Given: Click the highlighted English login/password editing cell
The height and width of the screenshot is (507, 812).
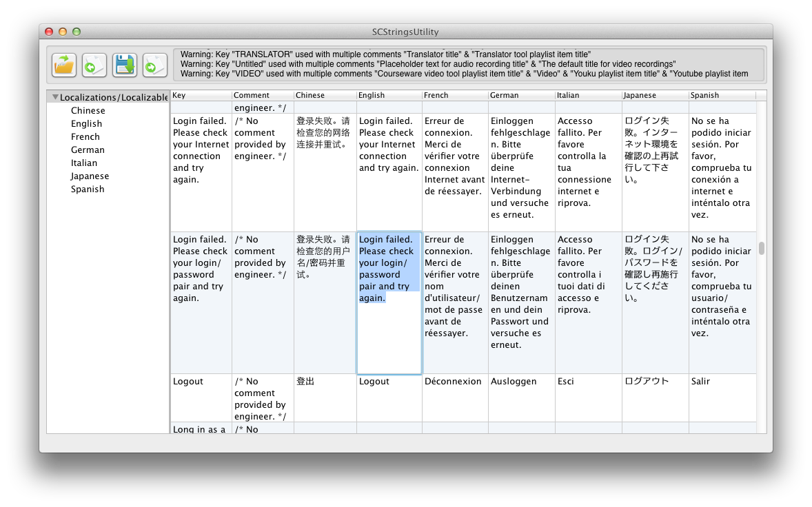Looking at the screenshot, I should pyautogui.click(x=389, y=302).
